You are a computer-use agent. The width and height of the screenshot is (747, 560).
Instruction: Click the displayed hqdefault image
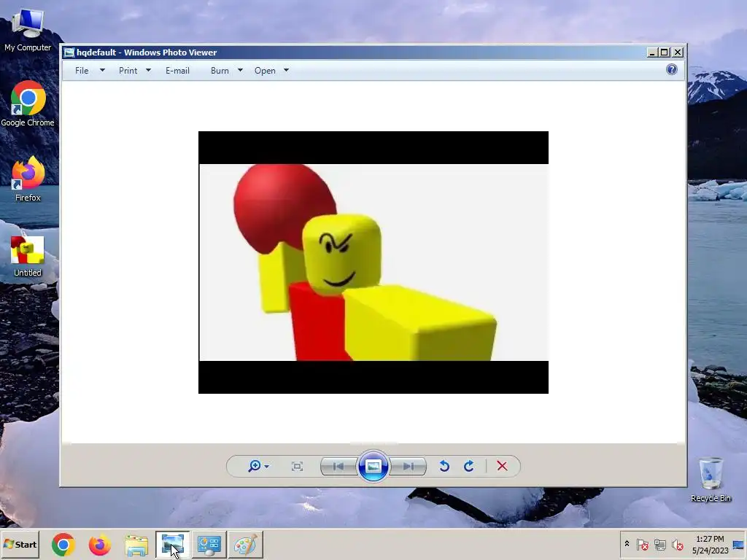click(373, 262)
